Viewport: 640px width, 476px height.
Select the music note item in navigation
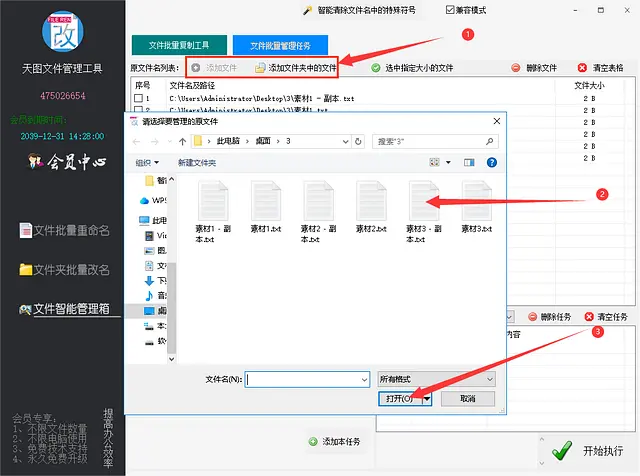(x=155, y=295)
